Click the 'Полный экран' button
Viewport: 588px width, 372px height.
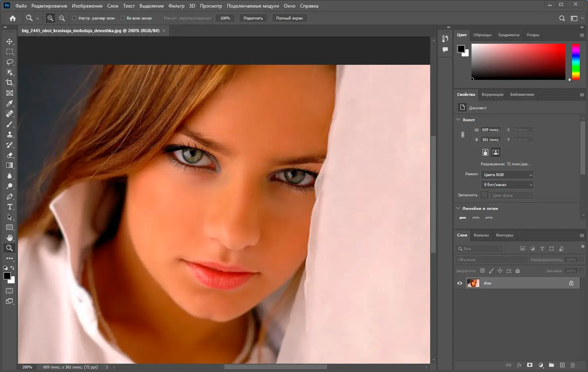[x=289, y=18]
